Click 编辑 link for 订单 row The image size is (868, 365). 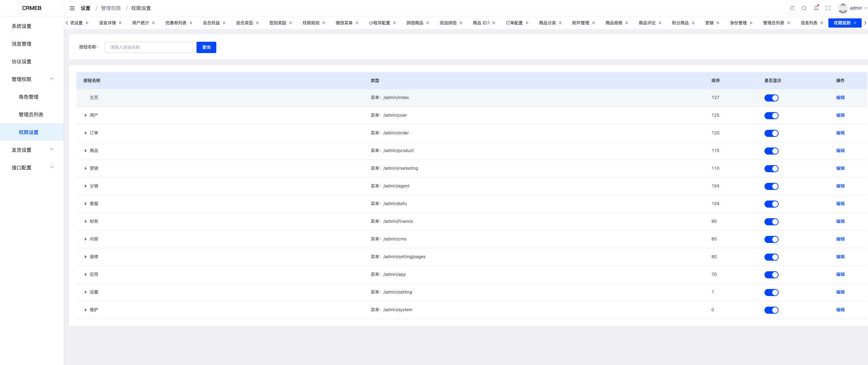tap(840, 133)
